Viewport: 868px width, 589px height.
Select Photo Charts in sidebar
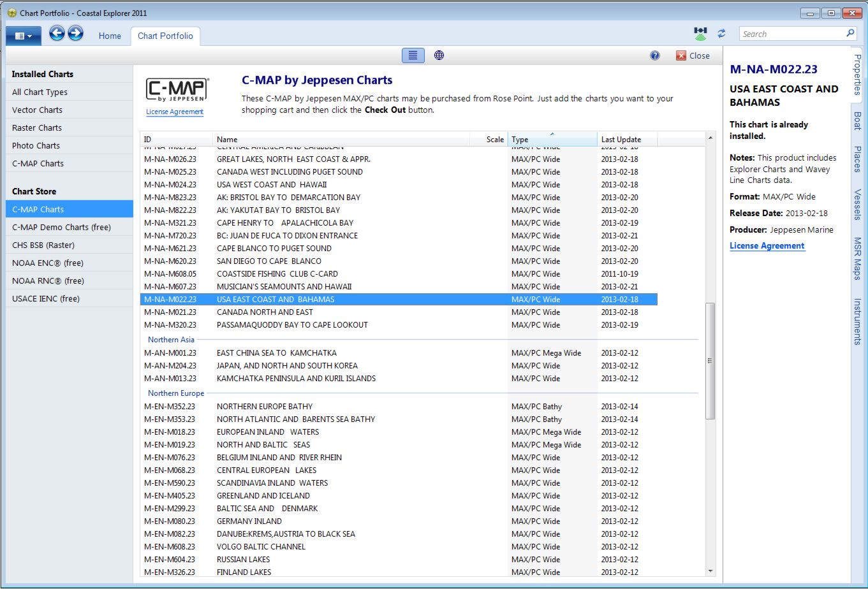[70, 145]
